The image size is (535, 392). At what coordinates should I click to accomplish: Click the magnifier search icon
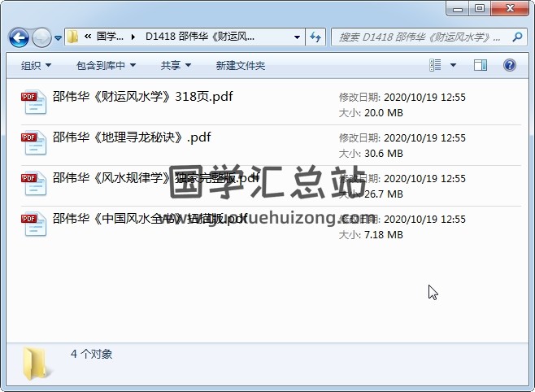click(517, 37)
